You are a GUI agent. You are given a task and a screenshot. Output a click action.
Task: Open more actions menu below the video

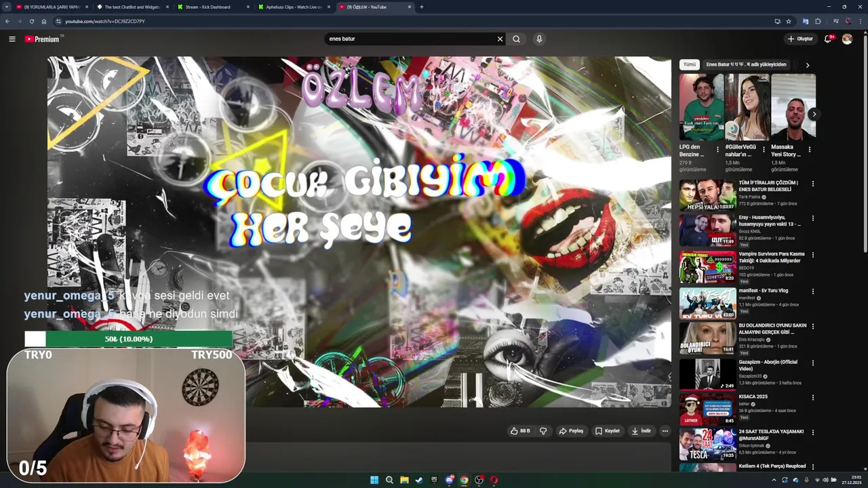click(x=665, y=430)
